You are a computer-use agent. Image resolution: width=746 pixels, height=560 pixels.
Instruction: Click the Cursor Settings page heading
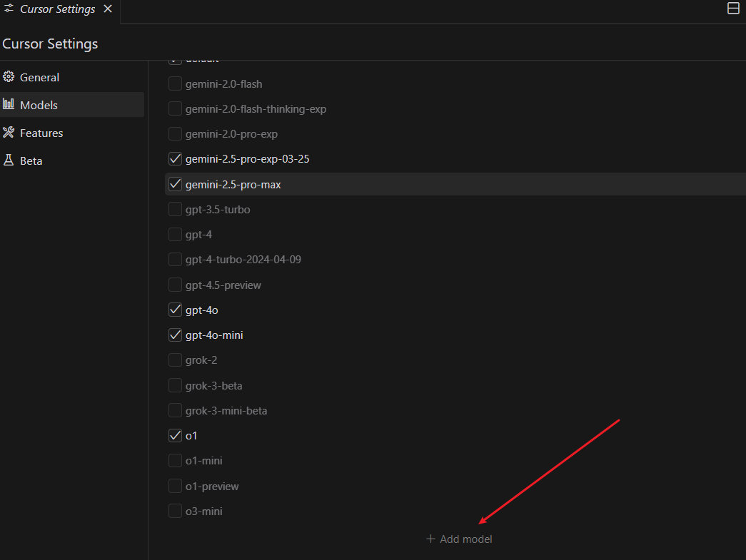pos(50,44)
